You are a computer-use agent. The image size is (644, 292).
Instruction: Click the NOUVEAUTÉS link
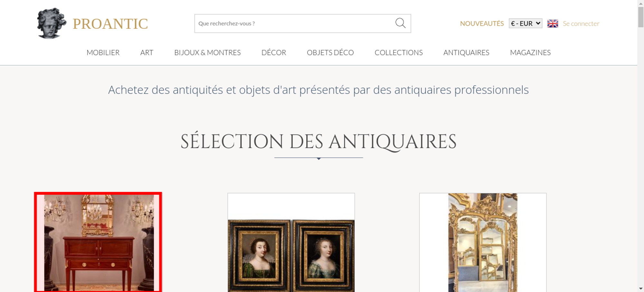coord(482,23)
